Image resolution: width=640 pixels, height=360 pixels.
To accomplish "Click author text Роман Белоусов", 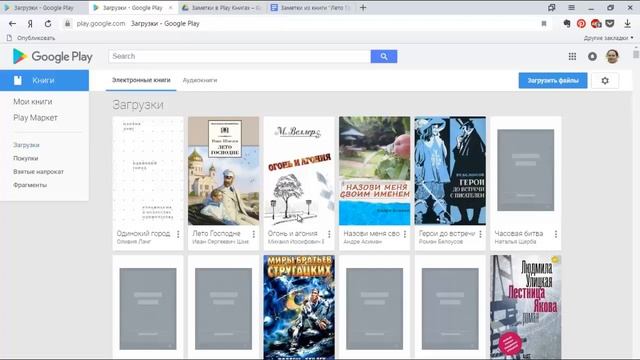I will pyautogui.click(x=441, y=242).
